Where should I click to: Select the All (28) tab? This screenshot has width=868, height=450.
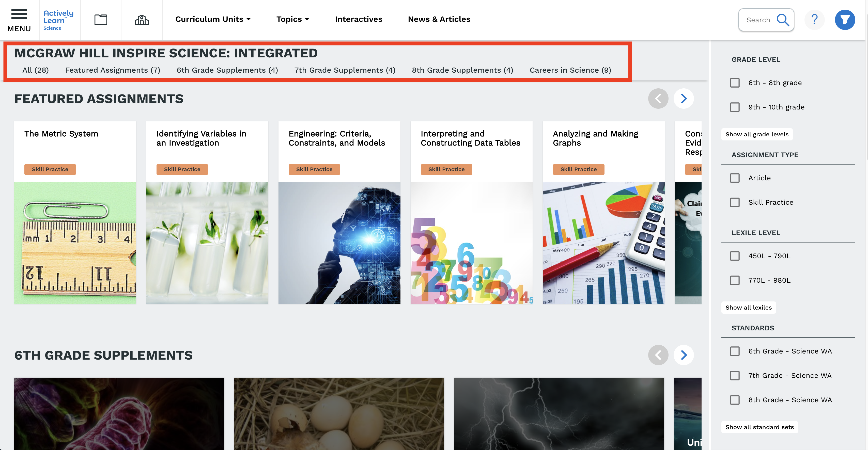(35, 70)
